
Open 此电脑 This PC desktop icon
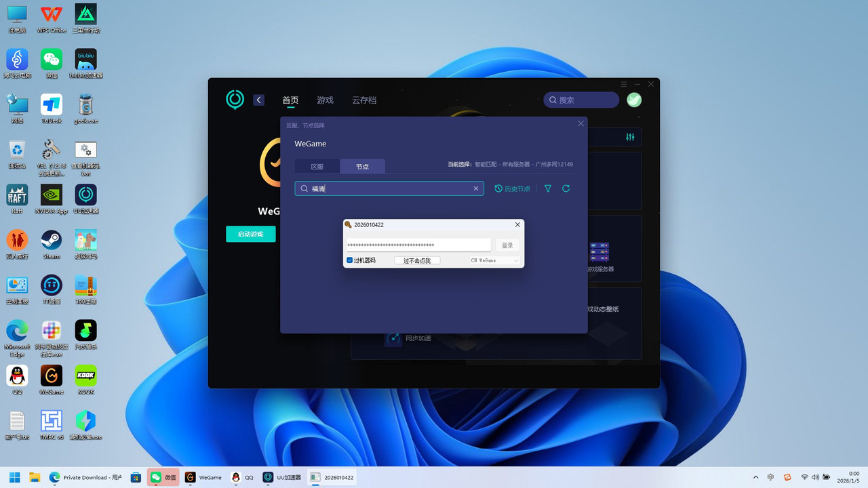tap(17, 19)
